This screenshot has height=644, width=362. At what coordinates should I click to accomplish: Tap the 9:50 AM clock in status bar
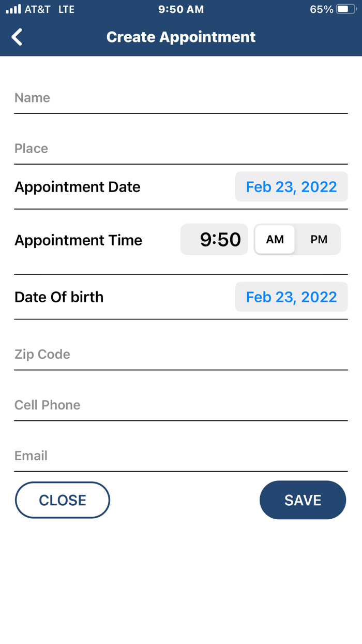click(x=181, y=9)
